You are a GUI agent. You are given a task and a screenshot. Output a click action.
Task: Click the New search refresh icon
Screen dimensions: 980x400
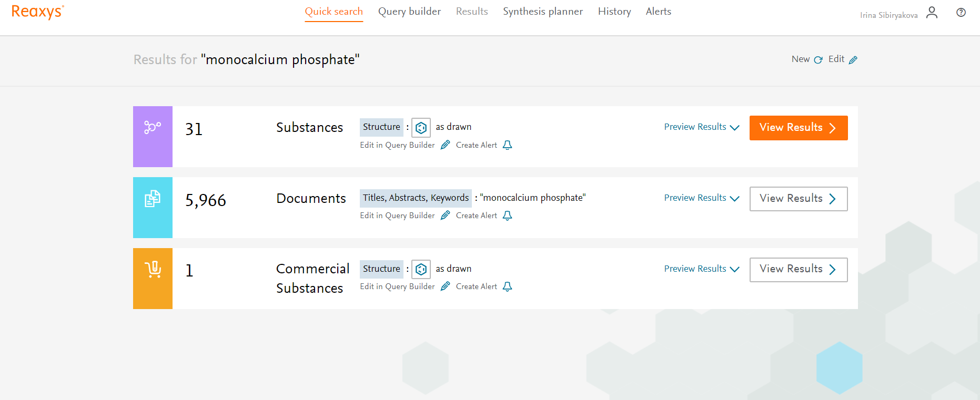click(x=818, y=60)
